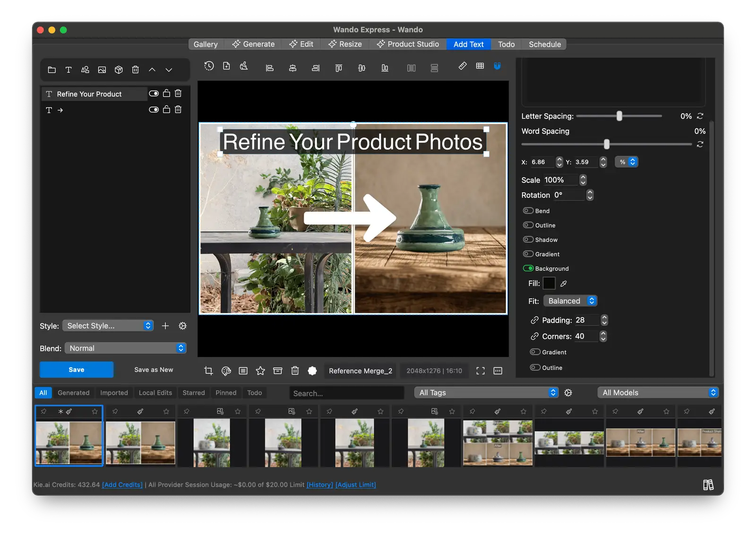The height and width of the screenshot is (538, 756).
Task: Open the Blend mode Normal dropdown
Action: 125,348
